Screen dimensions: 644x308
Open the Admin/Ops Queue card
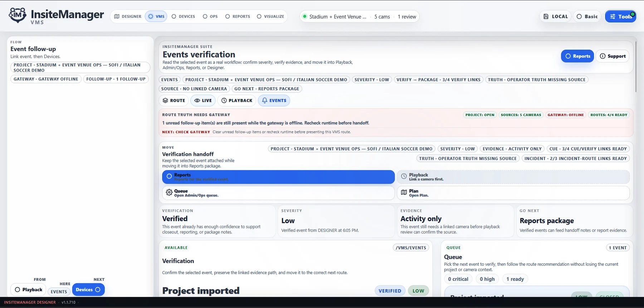[278, 193]
